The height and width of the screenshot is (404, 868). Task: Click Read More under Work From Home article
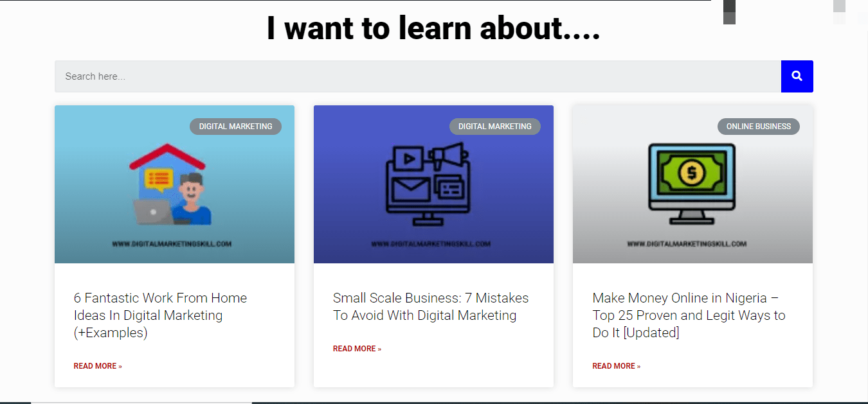[98, 366]
